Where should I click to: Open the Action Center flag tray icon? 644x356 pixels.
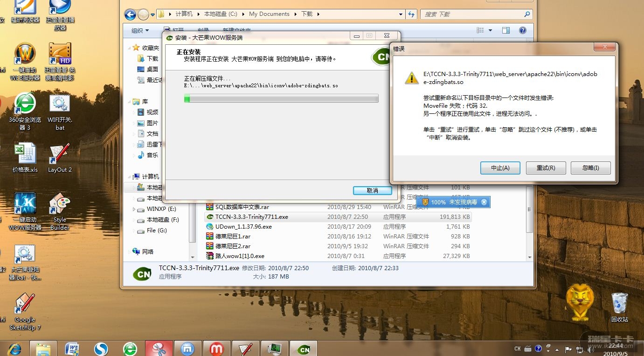coord(568,349)
